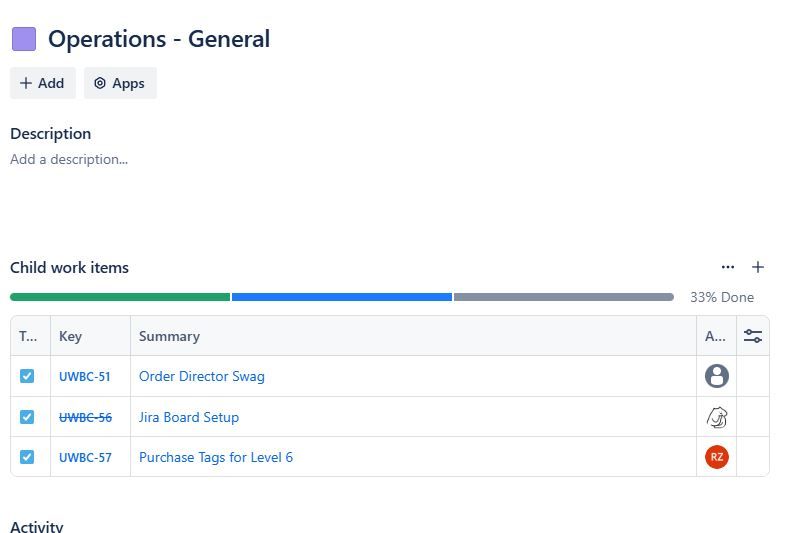Click assignee avatar for Jira Board Setup

click(716, 417)
